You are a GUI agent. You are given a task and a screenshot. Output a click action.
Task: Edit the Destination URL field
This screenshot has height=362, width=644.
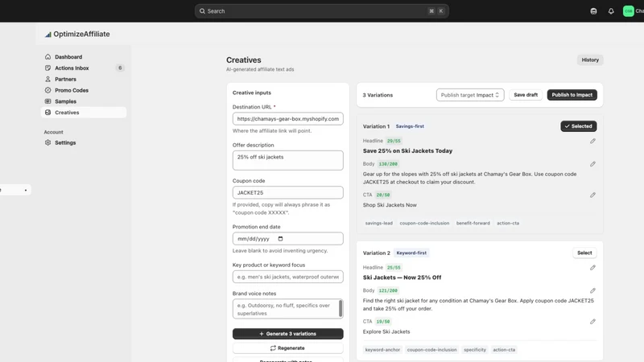point(288,118)
